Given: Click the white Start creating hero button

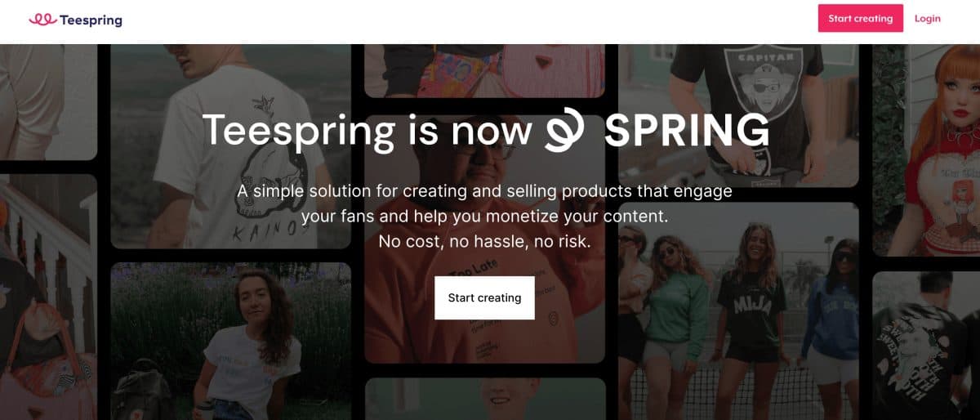Looking at the screenshot, I should coord(484,297).
